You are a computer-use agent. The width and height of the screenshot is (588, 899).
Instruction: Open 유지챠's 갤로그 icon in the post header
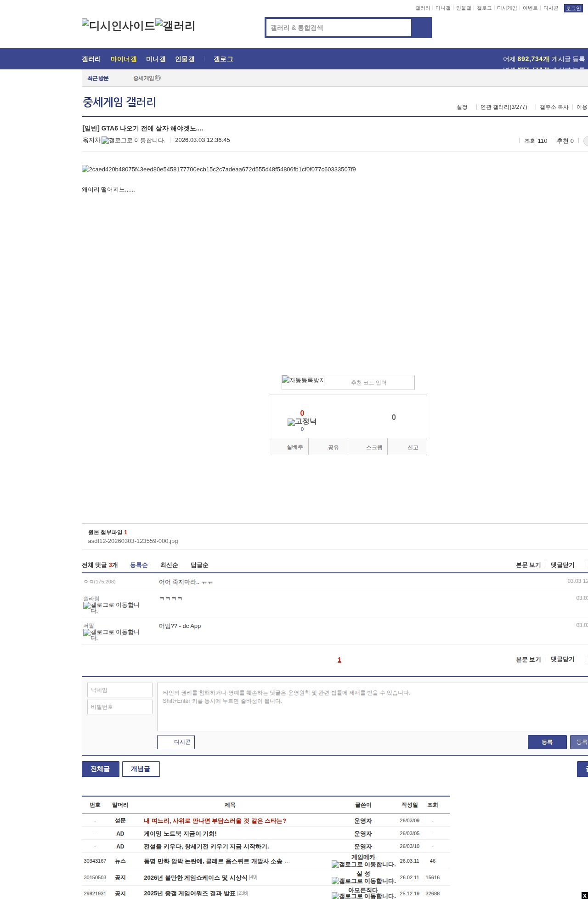coord(133,141)
